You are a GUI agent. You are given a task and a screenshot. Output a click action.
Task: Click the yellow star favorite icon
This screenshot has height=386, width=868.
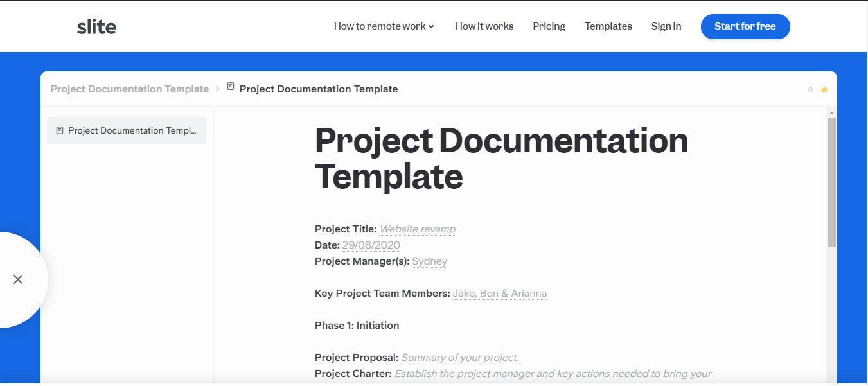[x=824, y=90]
